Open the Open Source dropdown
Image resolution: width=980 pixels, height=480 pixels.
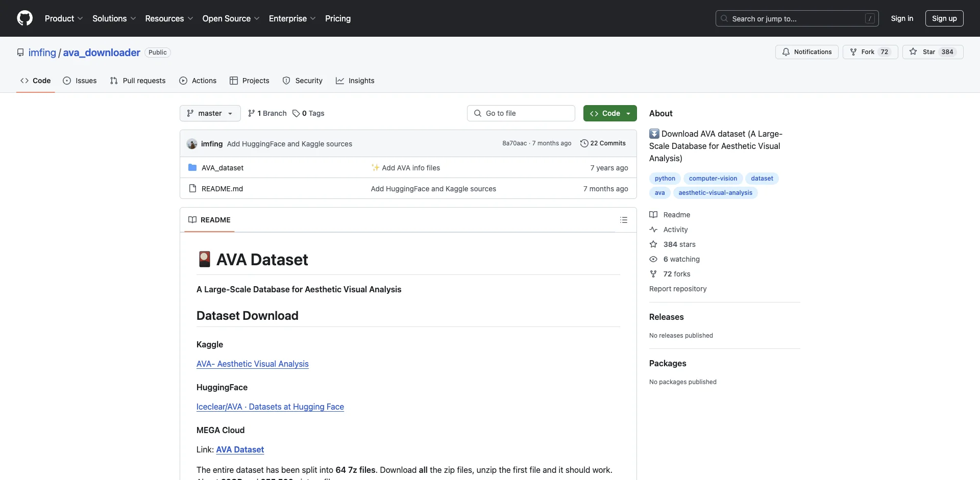point(231,18)
